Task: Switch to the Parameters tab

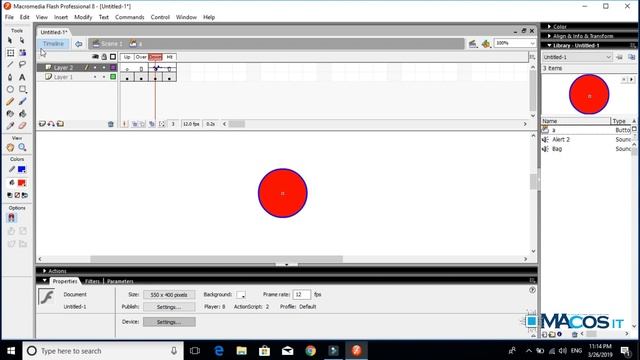Action: point(120,281)
